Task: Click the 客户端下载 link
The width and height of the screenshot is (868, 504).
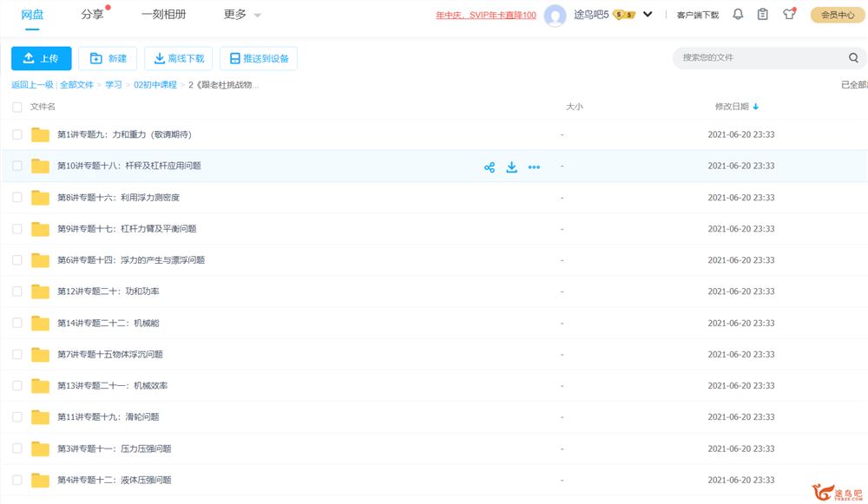Action: pos(698,15)
